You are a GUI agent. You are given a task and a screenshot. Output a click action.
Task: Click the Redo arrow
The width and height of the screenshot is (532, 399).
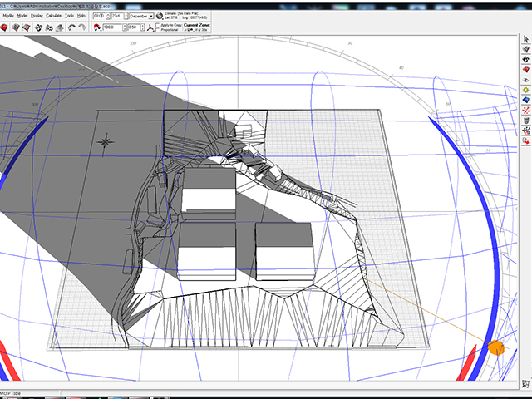click(x=82, y=27)
